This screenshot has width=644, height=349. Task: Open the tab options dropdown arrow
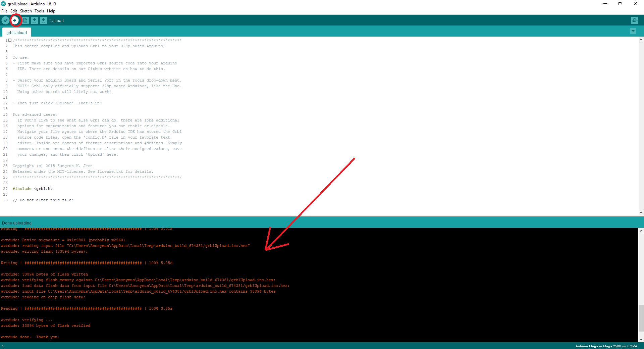tap(633, 31)
